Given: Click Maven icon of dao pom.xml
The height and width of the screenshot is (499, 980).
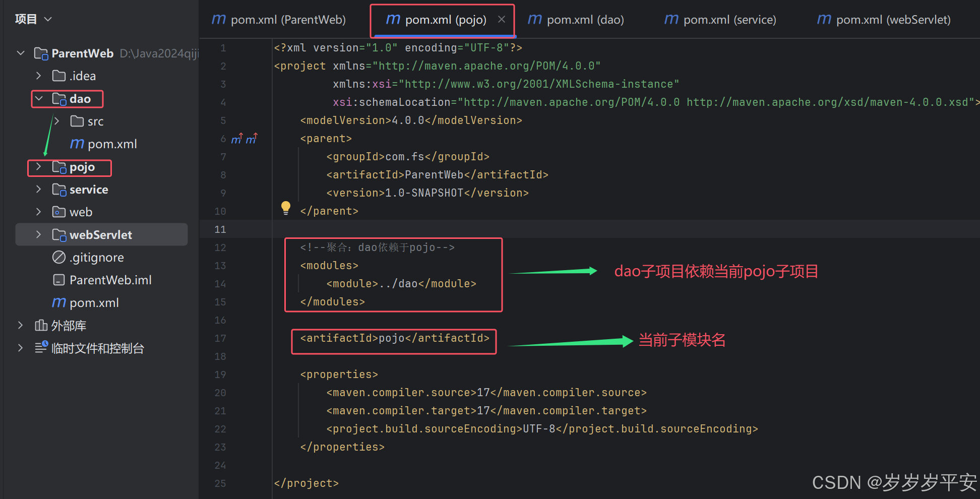Looking at the screenshot, I should click(77, 144).
